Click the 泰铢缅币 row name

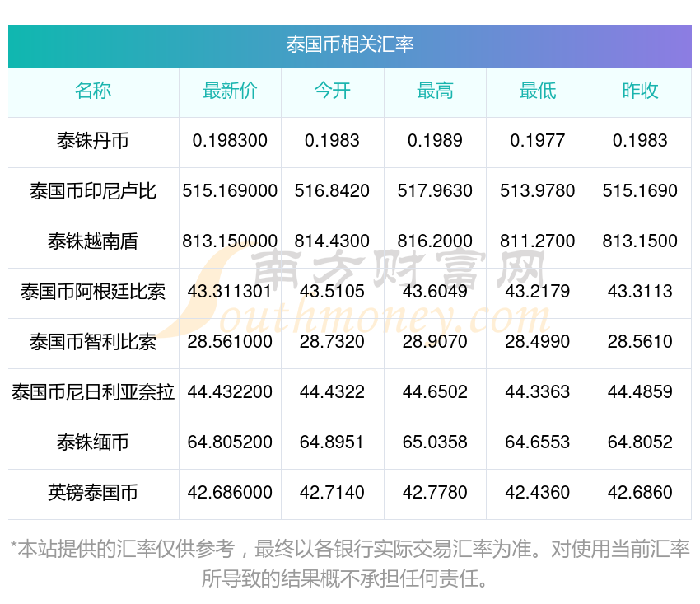point(93,442)
